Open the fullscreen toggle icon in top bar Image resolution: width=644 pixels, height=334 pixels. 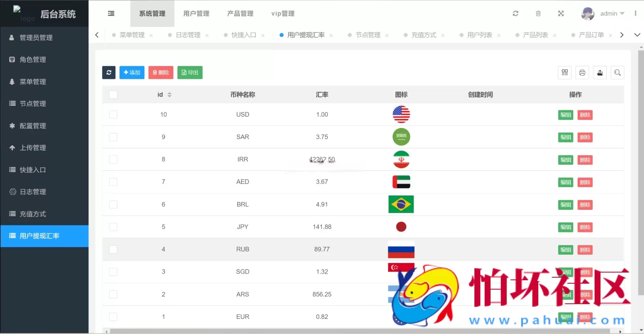[561, 13]
